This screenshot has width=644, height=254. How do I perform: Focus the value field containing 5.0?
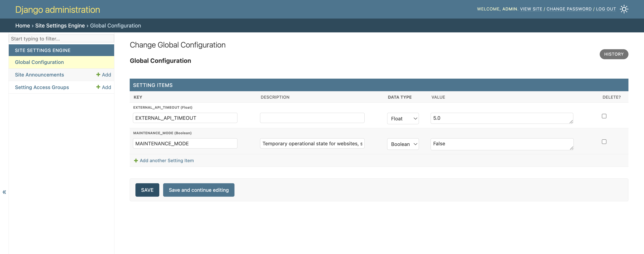tap(502, 118)
